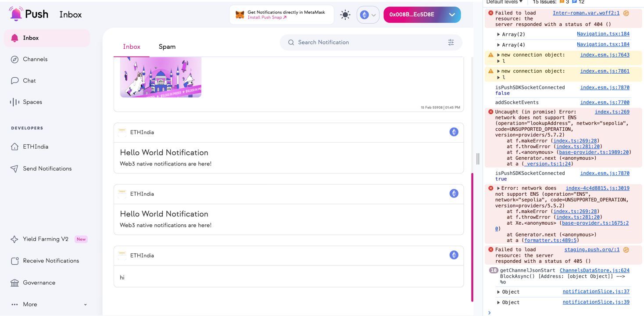This screenshot has height=316, width=644.
Task: Open Receive Notifications
Action: coord(45,261)
